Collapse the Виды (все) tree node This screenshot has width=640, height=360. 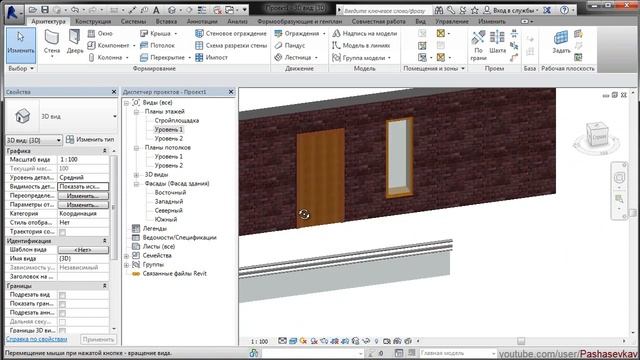click(x=127, y=103)
